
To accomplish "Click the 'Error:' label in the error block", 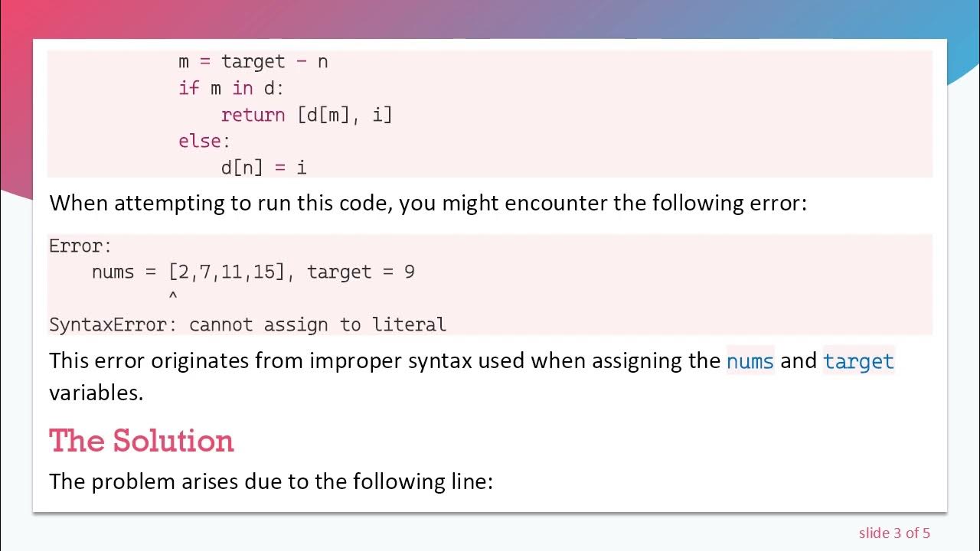I will (80, 246).
